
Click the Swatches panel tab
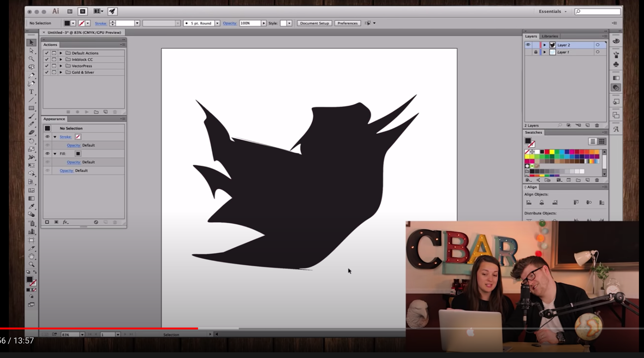[533, 132]
